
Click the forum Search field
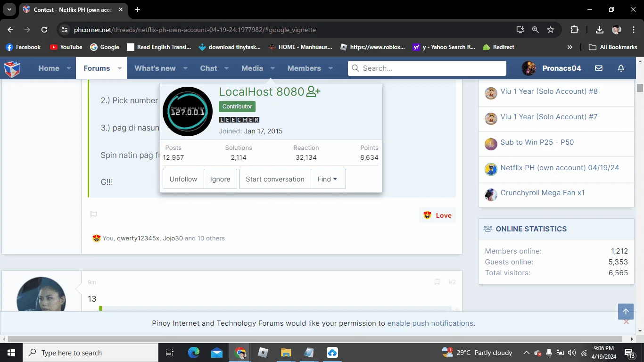[x=427, y=68]
